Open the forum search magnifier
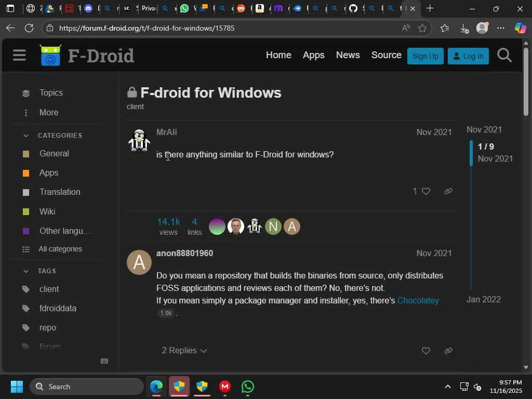 point(504,55)
